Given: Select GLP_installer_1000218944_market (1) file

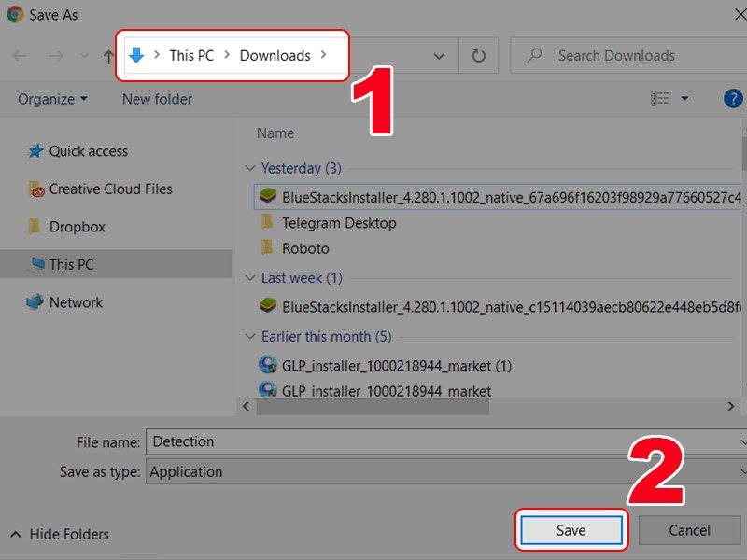Looking at the screenshot, I should point(397,366).
